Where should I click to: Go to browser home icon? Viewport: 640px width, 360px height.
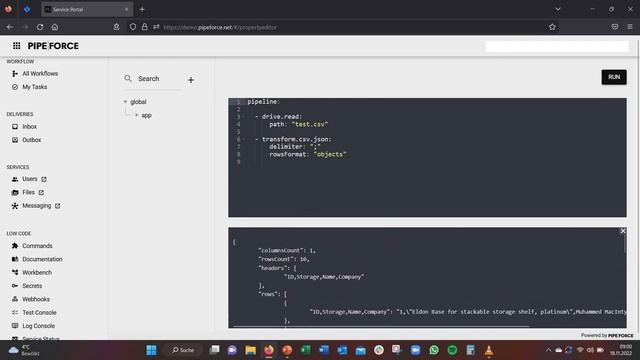(x=55, y=27)
